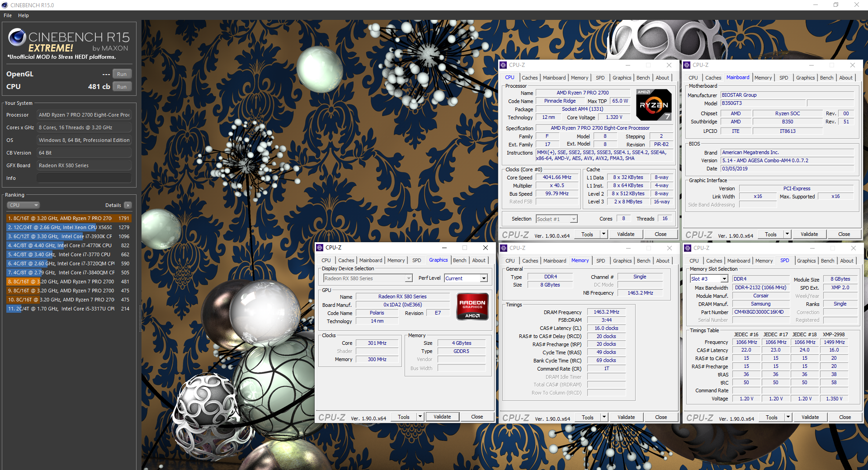Switch to About tab in CPU-Z Memory window

(x=663, y=261)
